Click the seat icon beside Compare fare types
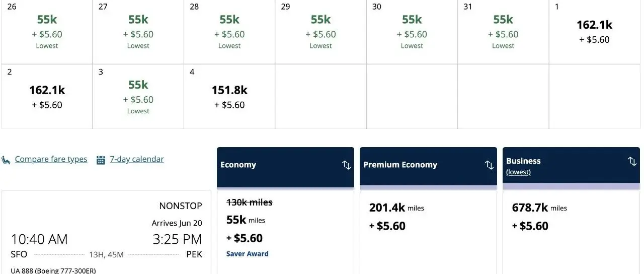The height and width of the screenshot is (274, 644). (6, 160)
